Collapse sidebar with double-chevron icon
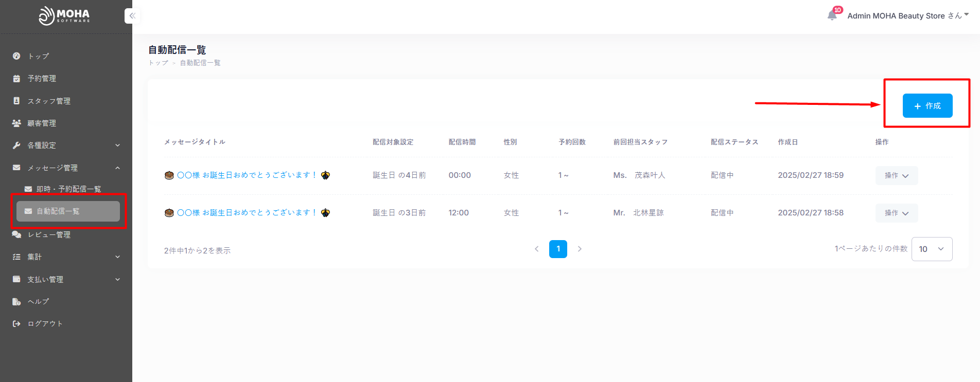This screenshot has height=382, width=980. 132,16
